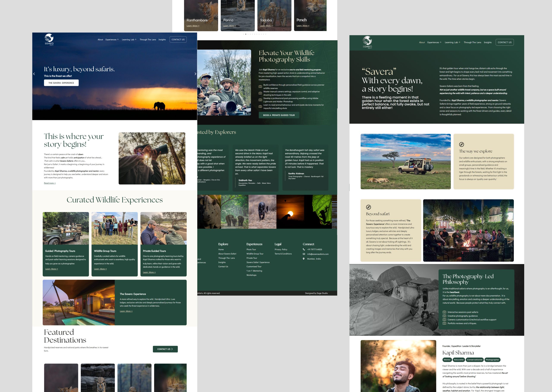Image resolution: width=552 pixels, height=392 pixels.
Task: Open Learn More under Wildlife Group Tours
Action: [100, 269]
